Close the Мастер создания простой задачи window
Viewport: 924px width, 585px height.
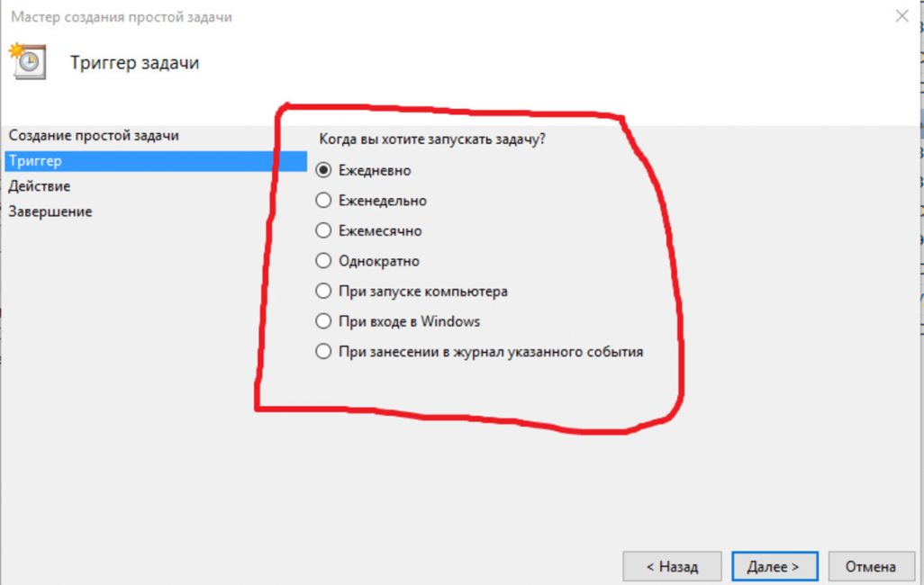point(901,16)
